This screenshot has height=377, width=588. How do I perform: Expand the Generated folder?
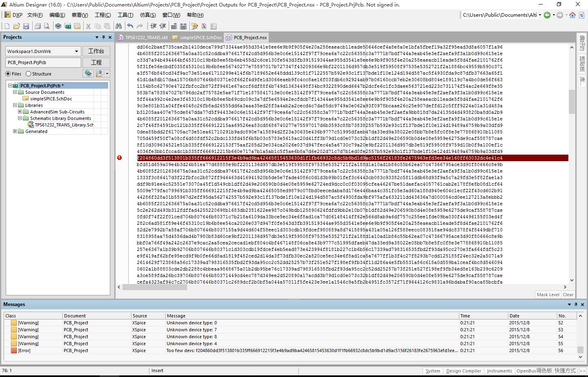(x=15, y=131)
